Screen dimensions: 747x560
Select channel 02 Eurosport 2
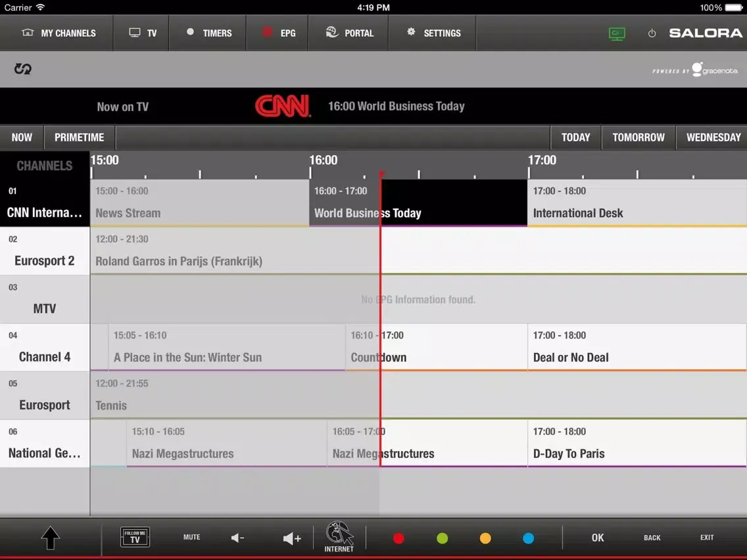click(45, 251)
